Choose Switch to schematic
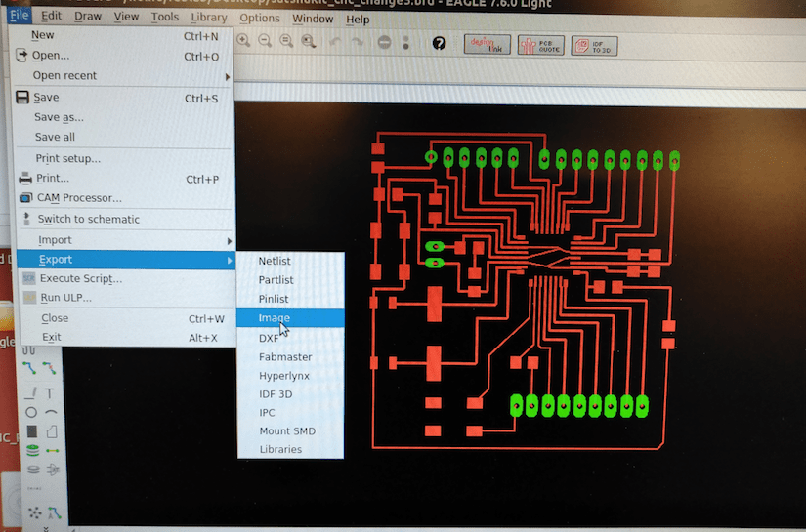806x532 pixels. (88, 220)
